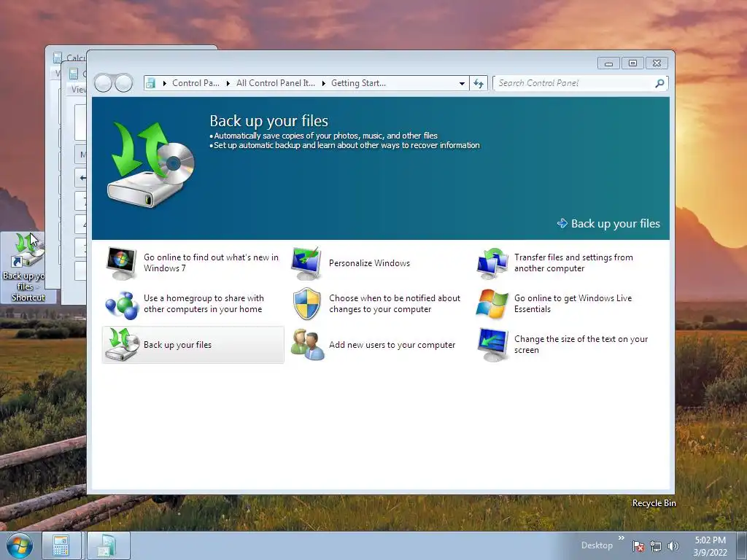
Task: Minimize the Getting Started window
Action: tap(609, 63)
